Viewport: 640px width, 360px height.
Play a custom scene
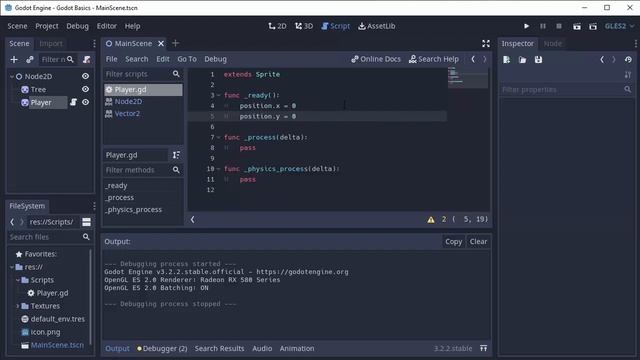593,27
